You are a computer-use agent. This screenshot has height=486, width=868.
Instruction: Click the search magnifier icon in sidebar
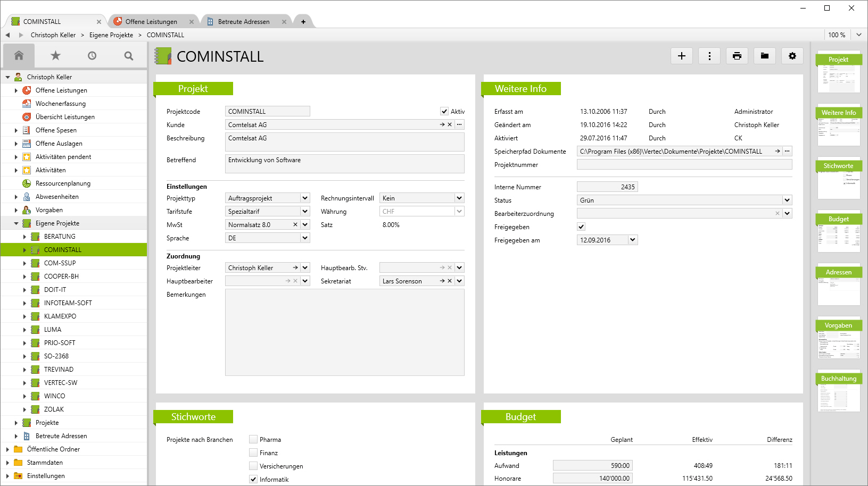click(x=129, y=55)
